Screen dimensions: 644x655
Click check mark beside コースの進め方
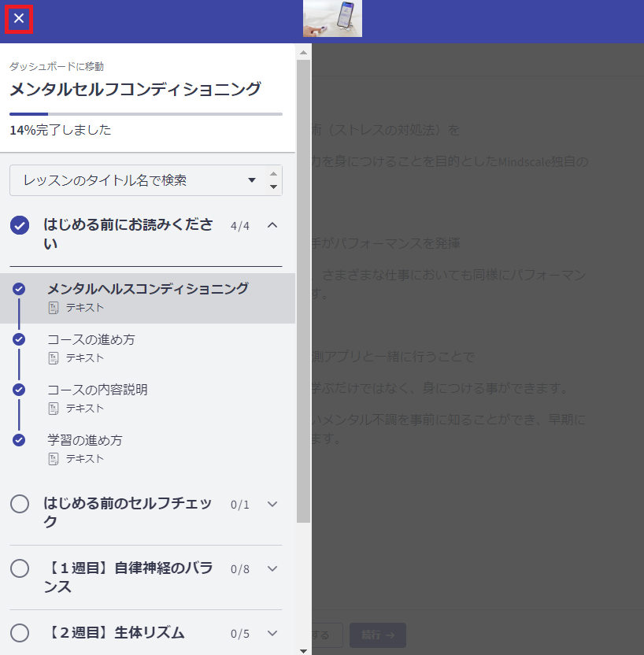point(19,339)
